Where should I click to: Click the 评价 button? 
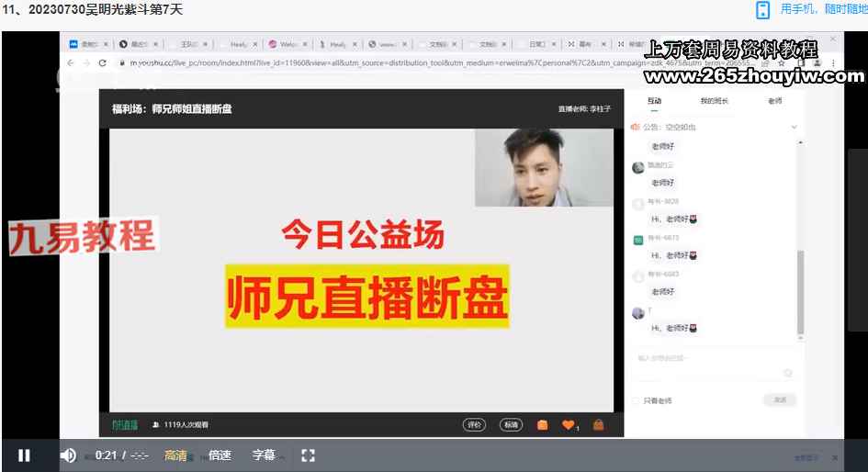pyautogui.click(x=474, y=424)
